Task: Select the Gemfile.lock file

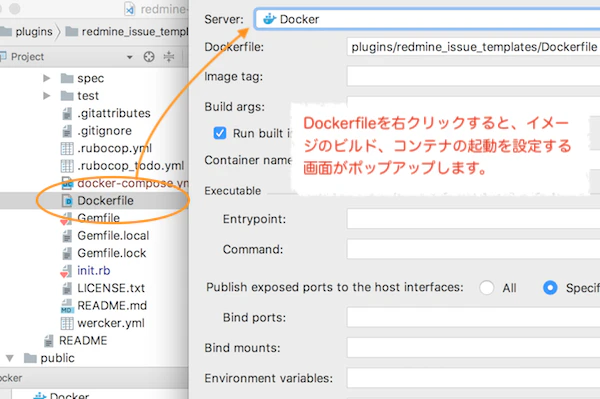Action: [x=111, y=253]
